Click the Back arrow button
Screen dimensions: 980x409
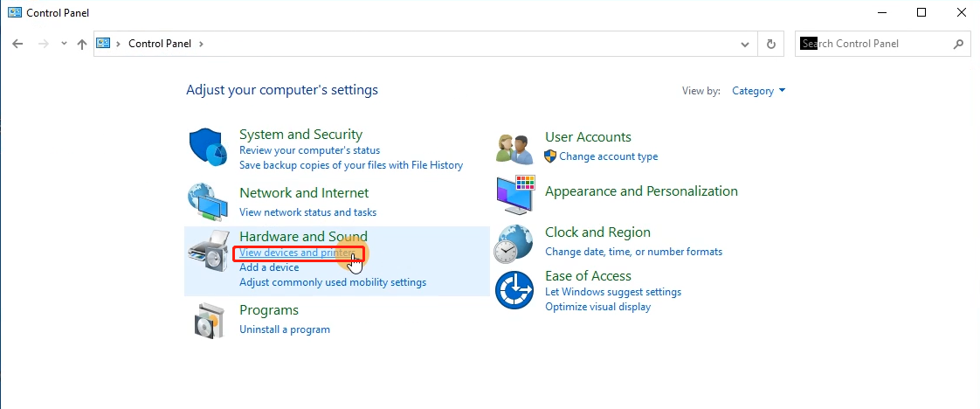tap(17, 44)
